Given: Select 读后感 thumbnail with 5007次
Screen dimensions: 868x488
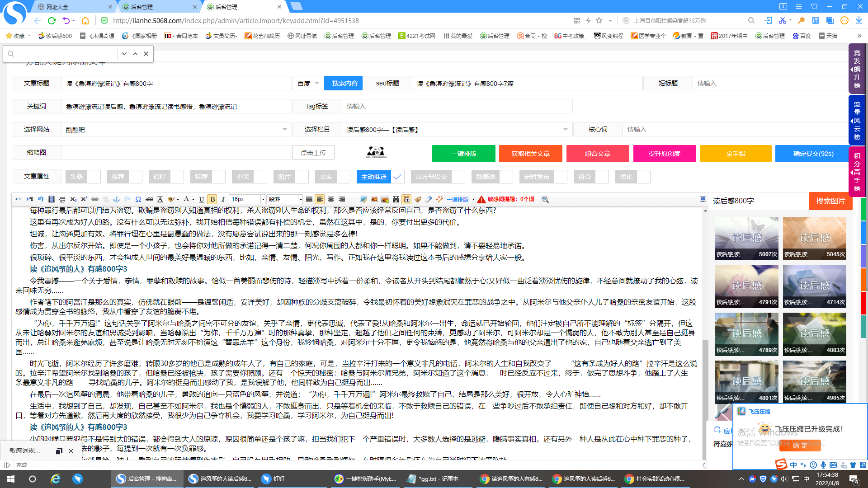Looking at the screenshot, I should [747, 238].
